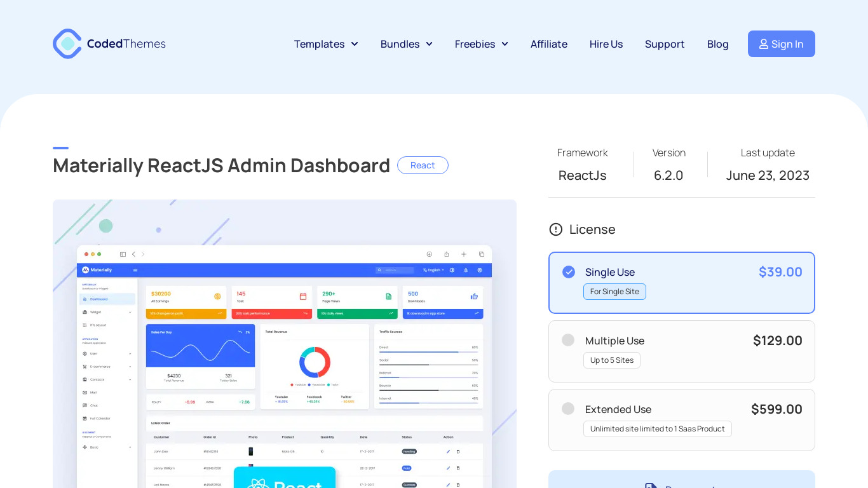Click the $129.00 price text

pyautogui.click(x=778, y=341)
